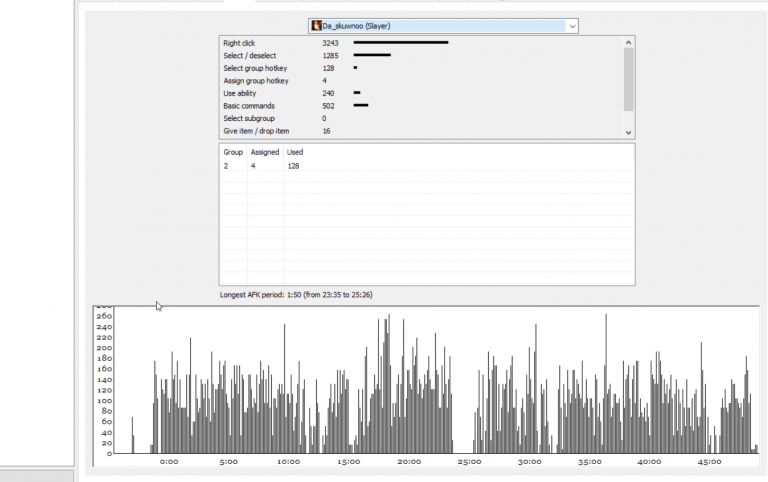Click the actions list scroll up arrow
This screenshot has width=768, height=482.
tap(628, 43)
